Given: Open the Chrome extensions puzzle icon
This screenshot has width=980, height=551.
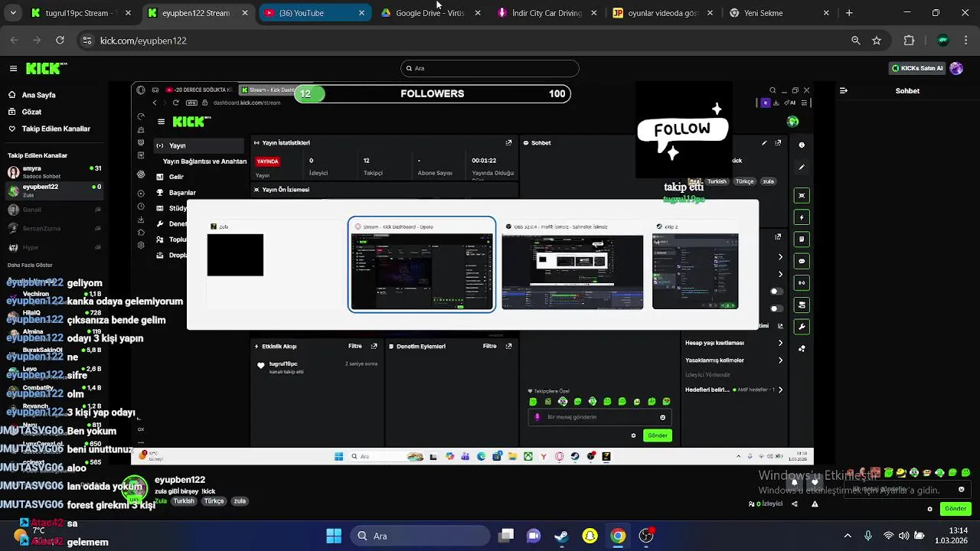Looking at the screenshot, I should 910,41.
